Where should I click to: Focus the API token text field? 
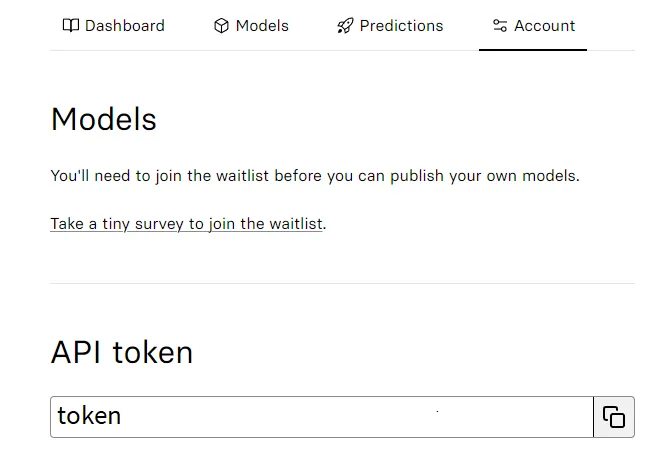tap(322, 417)
